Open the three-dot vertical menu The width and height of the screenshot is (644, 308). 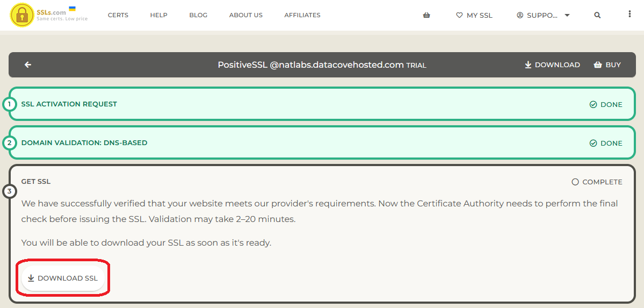point(629,15)
